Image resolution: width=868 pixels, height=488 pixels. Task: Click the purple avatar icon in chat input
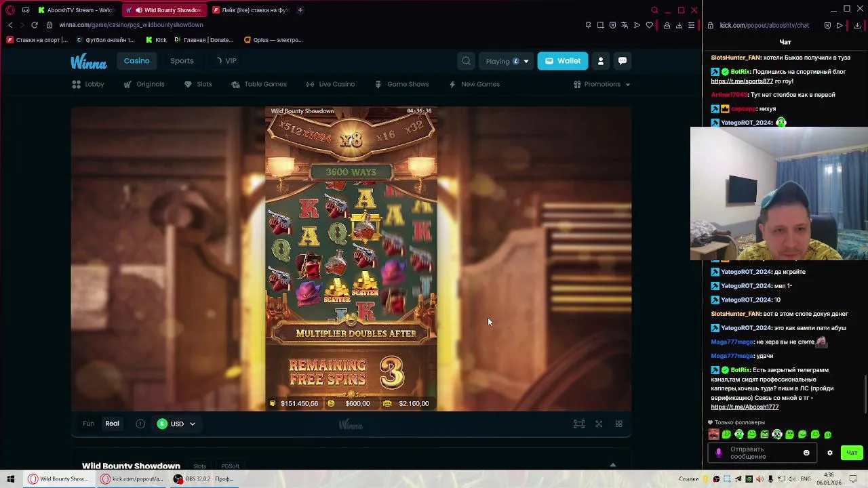[719, 453]
